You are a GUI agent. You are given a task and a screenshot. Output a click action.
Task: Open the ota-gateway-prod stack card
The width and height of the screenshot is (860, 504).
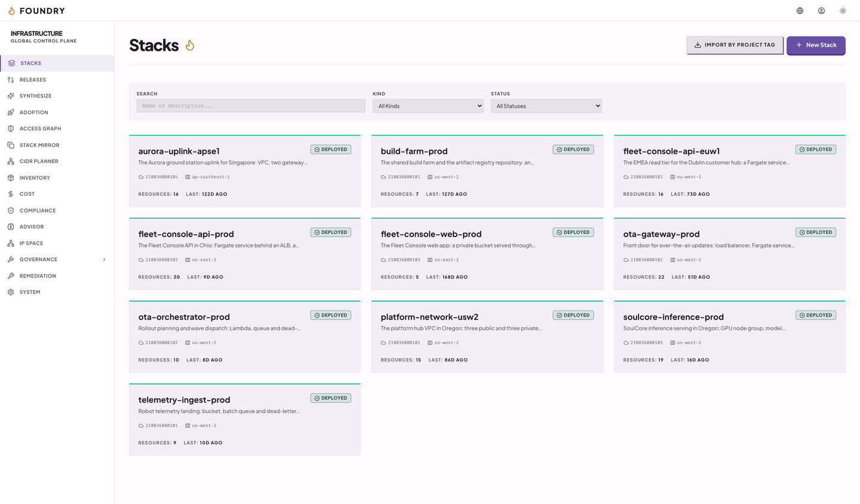point(730,254)
